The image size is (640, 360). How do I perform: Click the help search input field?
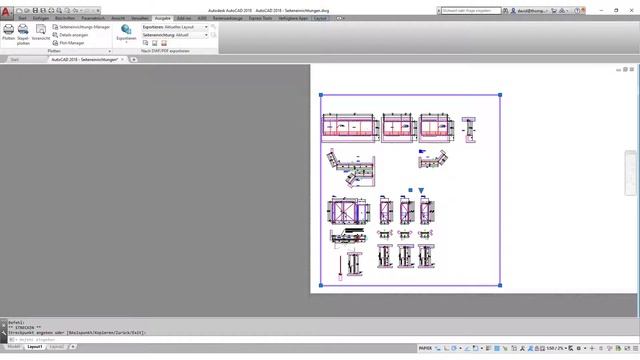(x=471, y=11)
